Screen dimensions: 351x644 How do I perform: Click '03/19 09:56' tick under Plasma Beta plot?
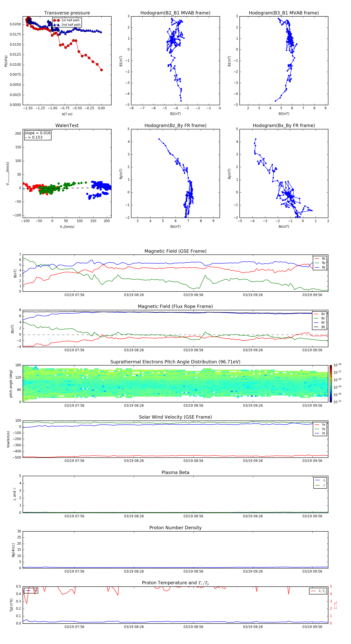312,516
